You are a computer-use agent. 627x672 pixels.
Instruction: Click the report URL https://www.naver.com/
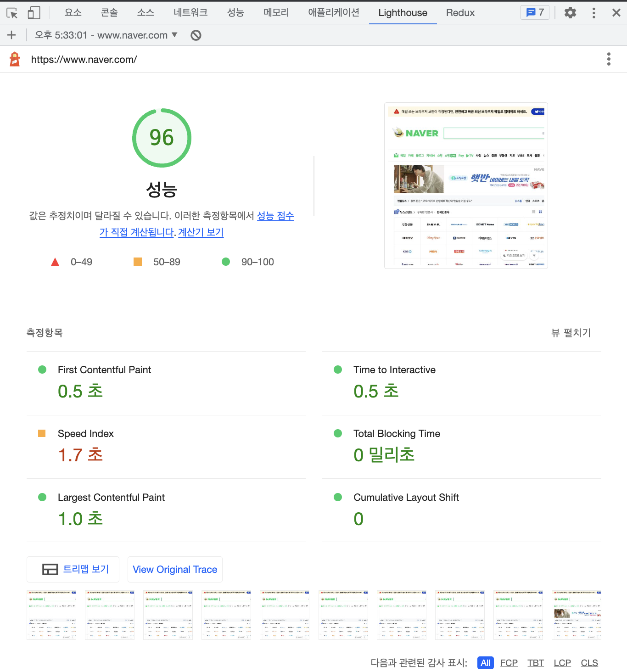(84, 59)
